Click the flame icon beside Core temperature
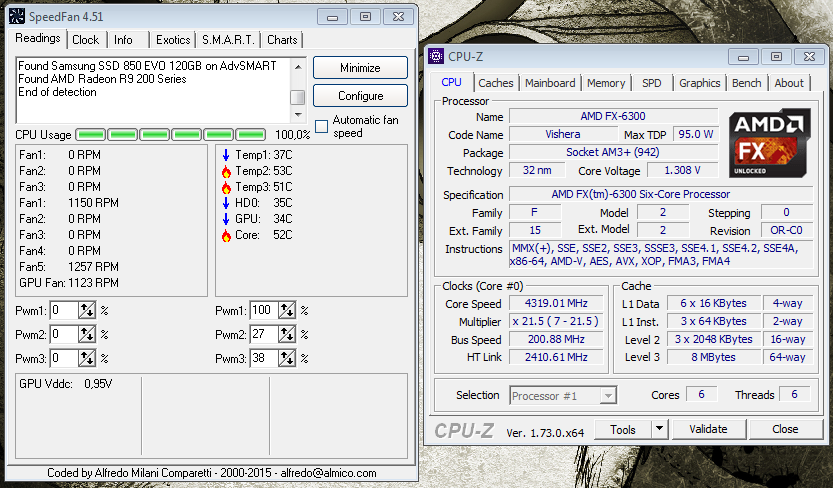Image resolution: width=833 pixels, height=488 pixels. [x=226, y=235]
